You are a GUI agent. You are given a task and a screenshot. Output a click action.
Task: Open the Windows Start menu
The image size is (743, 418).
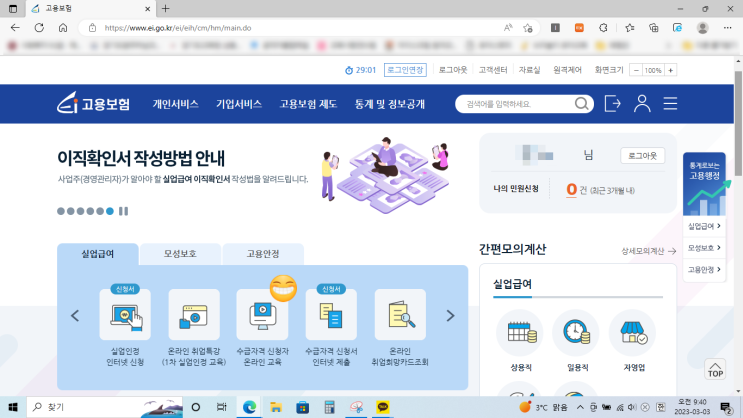[13, 407]
